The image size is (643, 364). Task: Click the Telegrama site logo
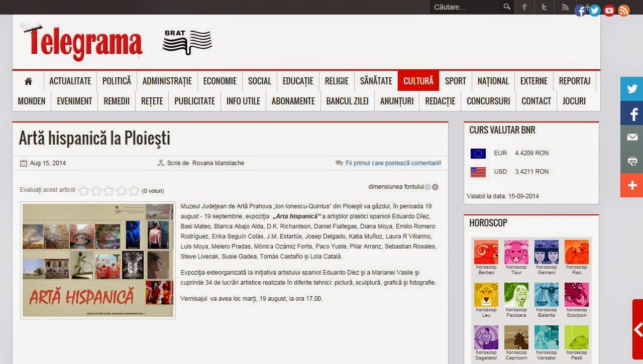tap(81, 41)
